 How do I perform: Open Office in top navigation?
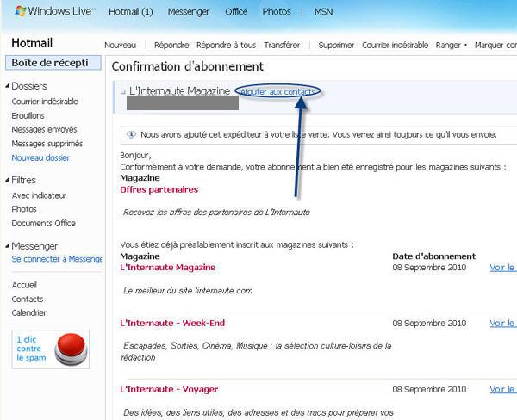[236, 11]
